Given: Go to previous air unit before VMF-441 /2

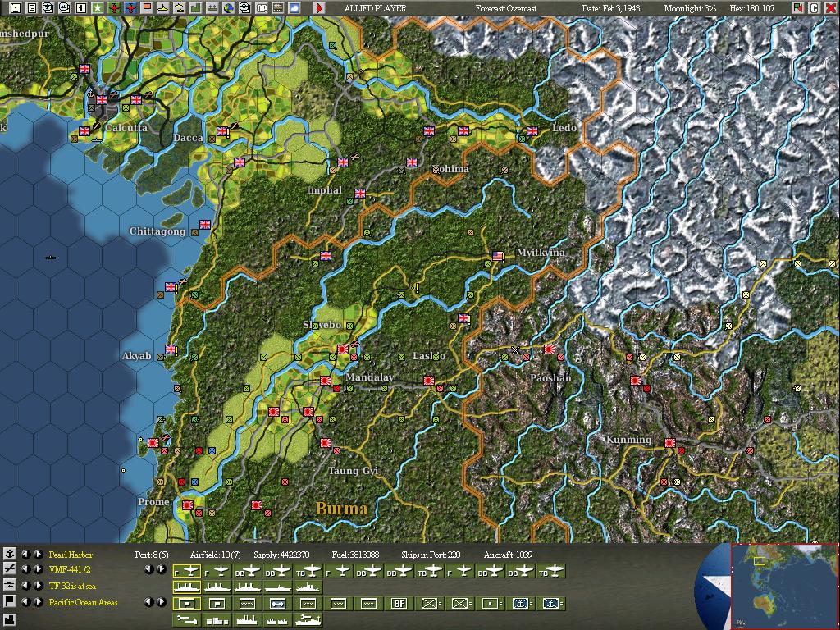Looking at the screenshot, I should pyautogui.click(x=25, y=569).
